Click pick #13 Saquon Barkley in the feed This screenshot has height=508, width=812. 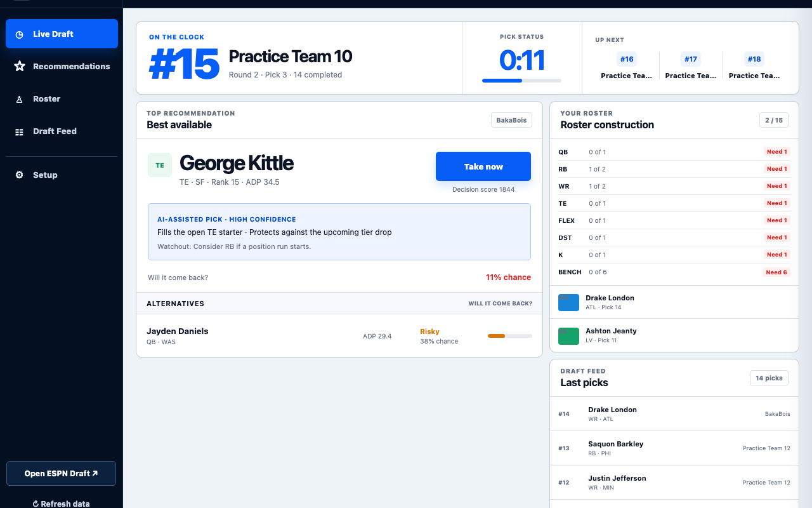(674, 448)
